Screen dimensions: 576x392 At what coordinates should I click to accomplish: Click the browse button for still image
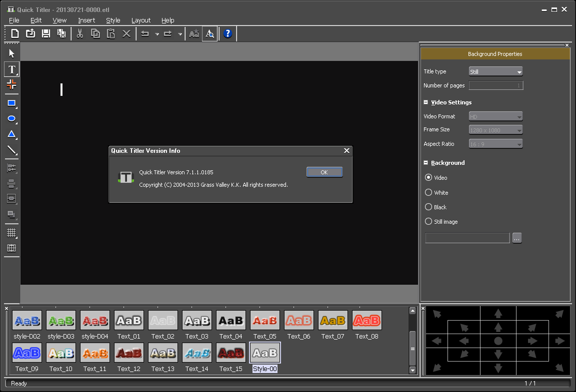tap(517, 238)
